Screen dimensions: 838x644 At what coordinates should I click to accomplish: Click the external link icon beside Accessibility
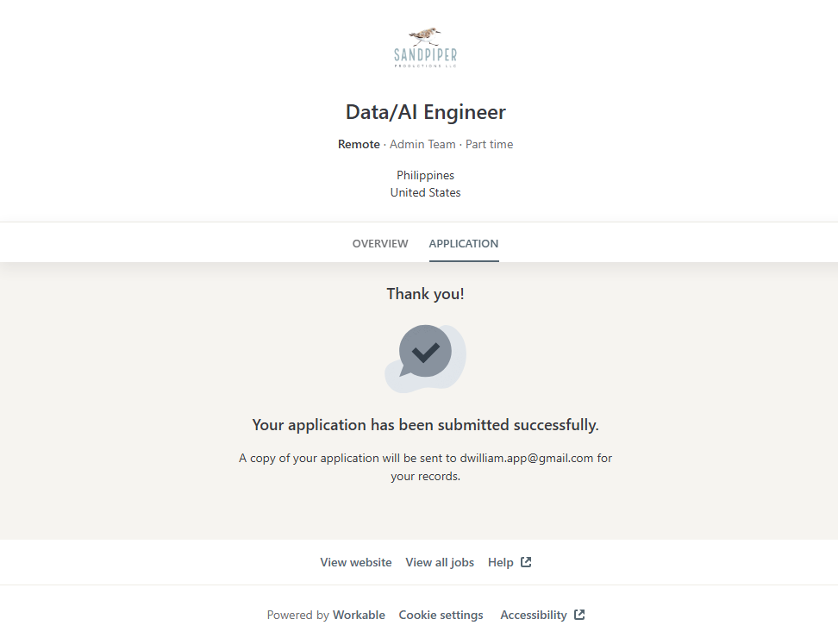click(579, 615)
